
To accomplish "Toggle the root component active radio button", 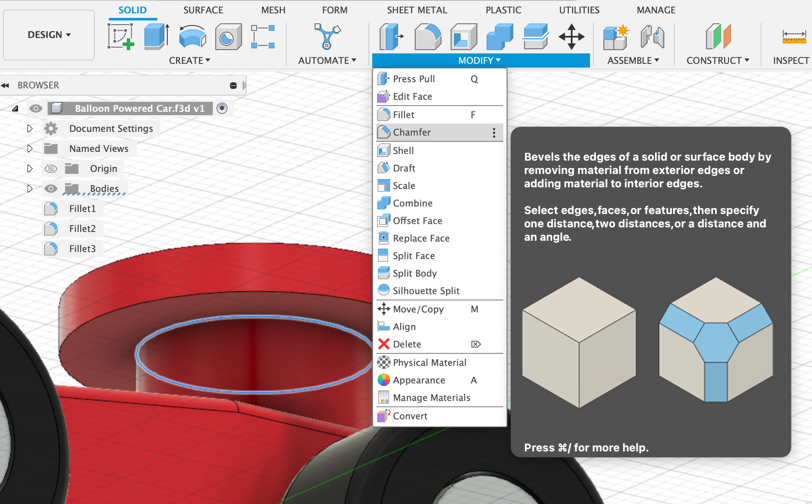I will point(222,108).
